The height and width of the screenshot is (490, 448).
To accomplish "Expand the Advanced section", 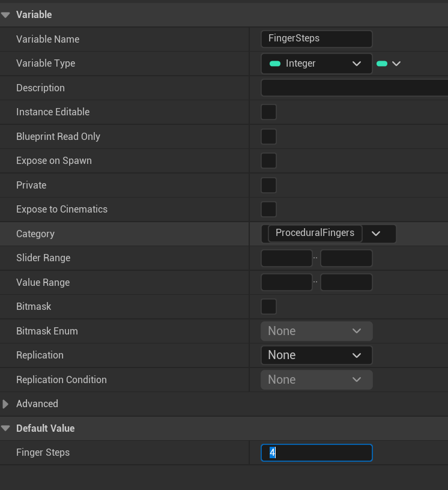I will (6, 404).
